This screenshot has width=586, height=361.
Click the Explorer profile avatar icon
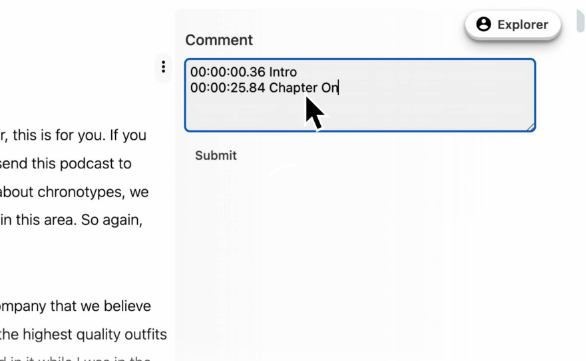(483, 24)
